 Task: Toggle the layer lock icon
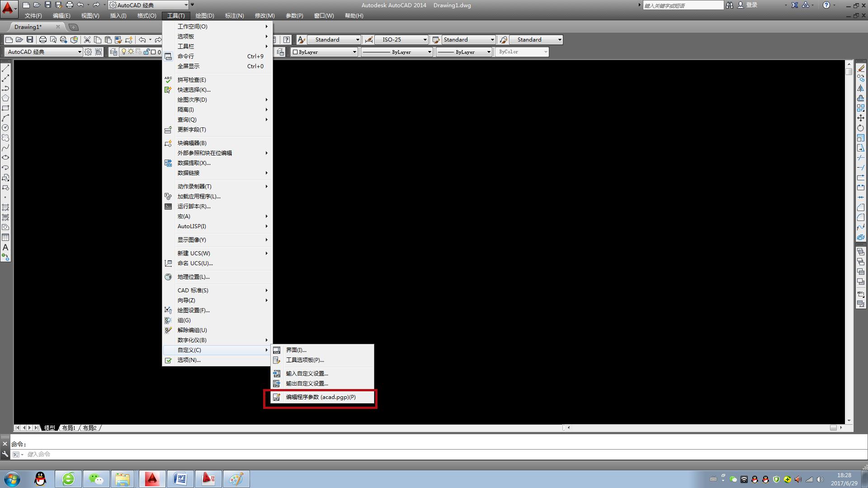tap(146, 52)
